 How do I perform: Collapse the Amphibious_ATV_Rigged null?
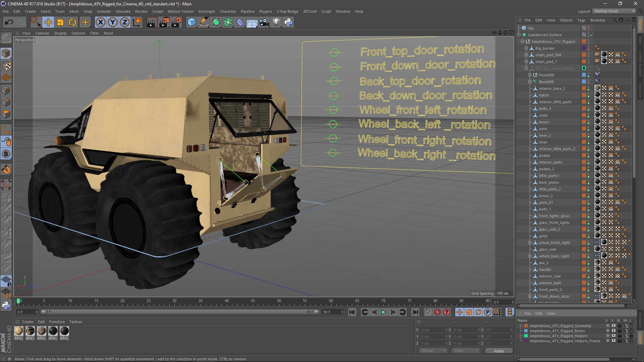tap(523, 42)
